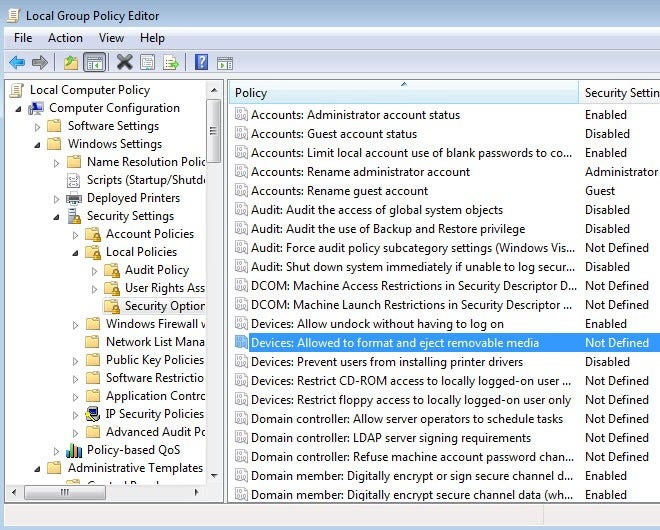
Task: Toggle the Show/Hide Console Tree icon
Action: click(x=94, y=63)
